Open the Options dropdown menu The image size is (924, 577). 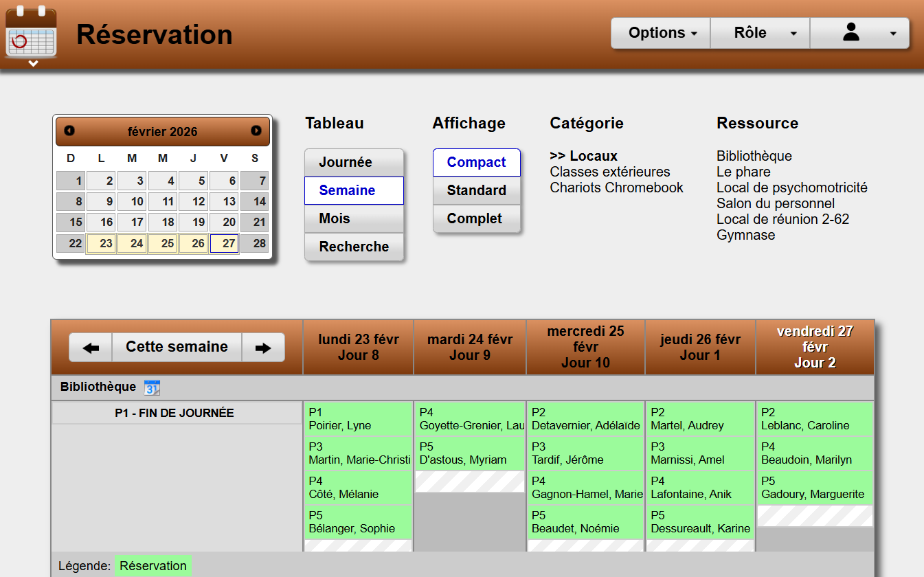point(661,33)
